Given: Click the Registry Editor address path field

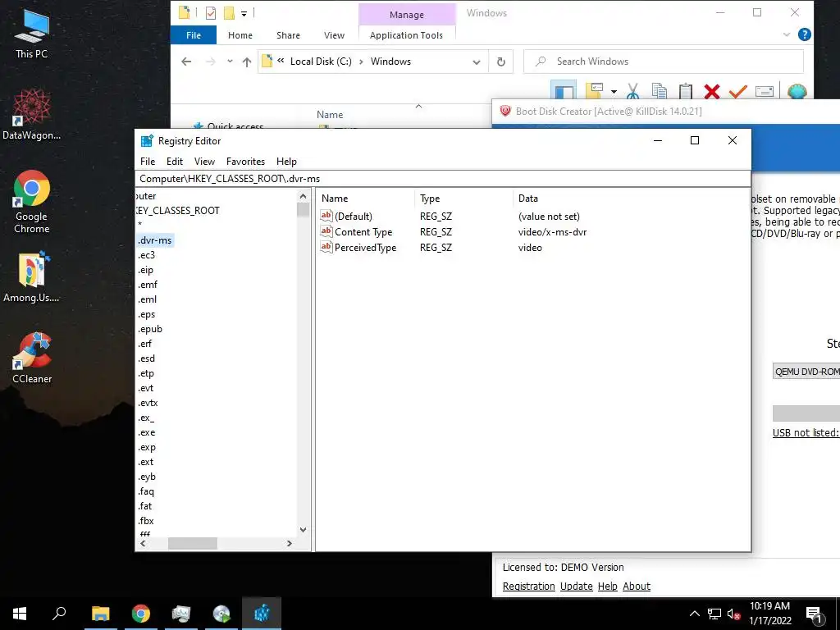Looking at the screenshot, I should [443, 179].
